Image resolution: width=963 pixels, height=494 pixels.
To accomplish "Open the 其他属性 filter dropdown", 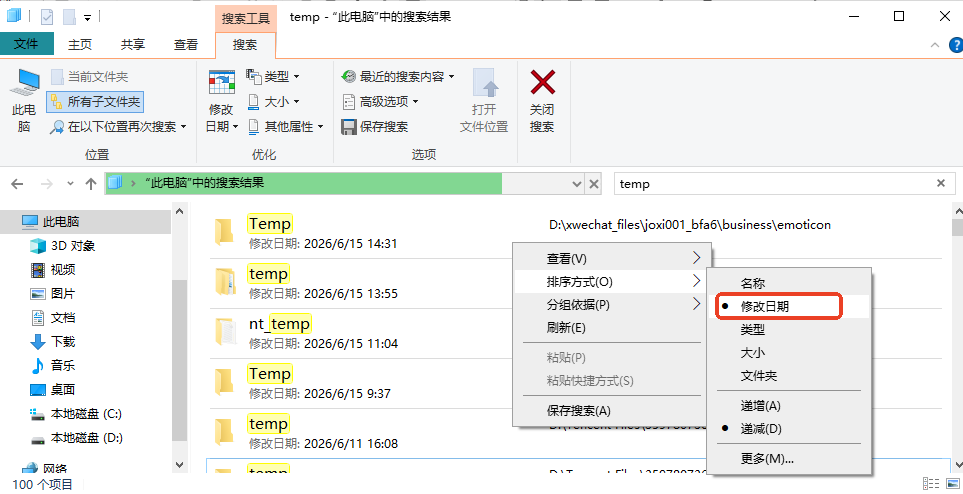I will point(286,127).
